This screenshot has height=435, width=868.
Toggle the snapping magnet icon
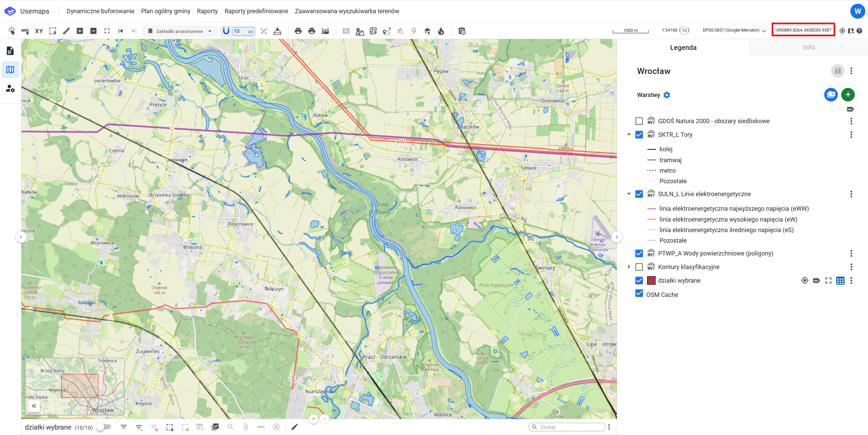(226, 31)
